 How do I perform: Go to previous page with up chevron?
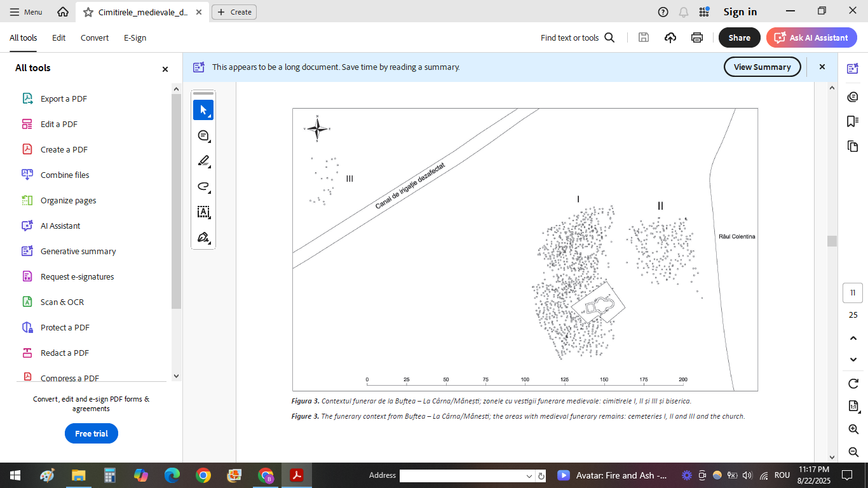(853, 338)
